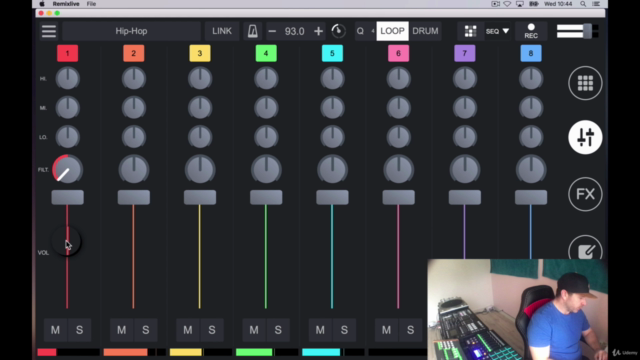640x360 pixels.
Task: Solo channel 5
Action: tap(344, 330)
